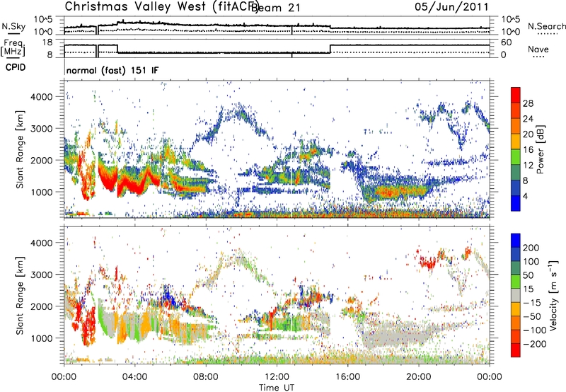The height and width of the screenshot is (392, 566).
Task: Click the '4000' tick in the power panel
Action: pos(41,97)
